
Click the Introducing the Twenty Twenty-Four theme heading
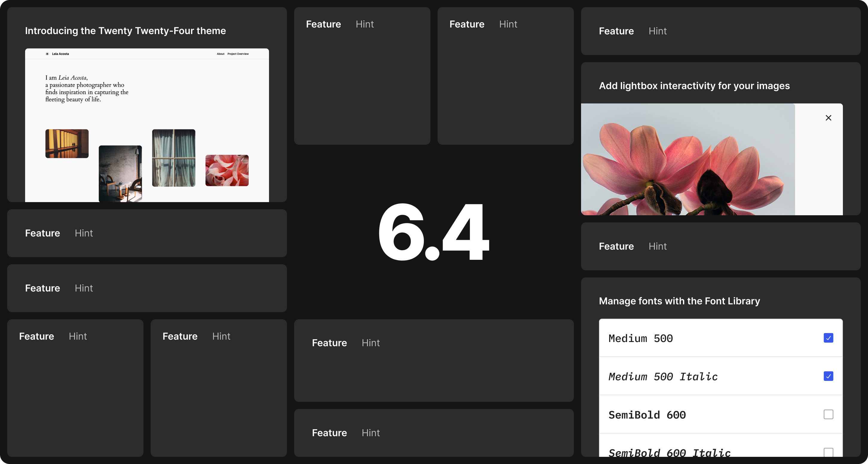point(125,31)
